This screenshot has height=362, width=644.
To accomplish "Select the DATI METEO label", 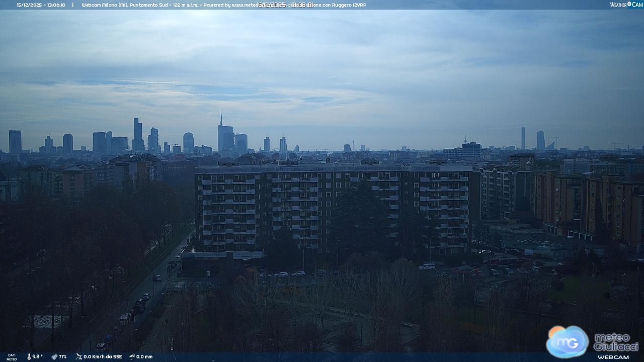I will coord(12,356).
